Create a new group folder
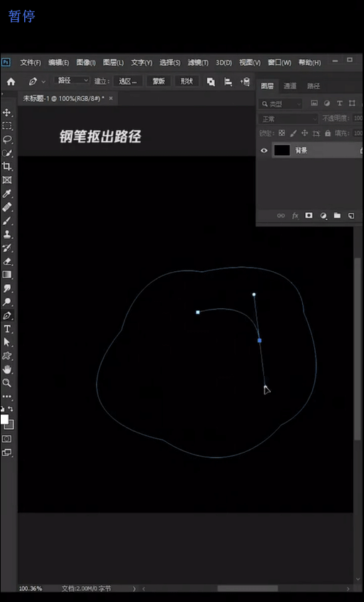The image size is (364, 602). point(337,216)
